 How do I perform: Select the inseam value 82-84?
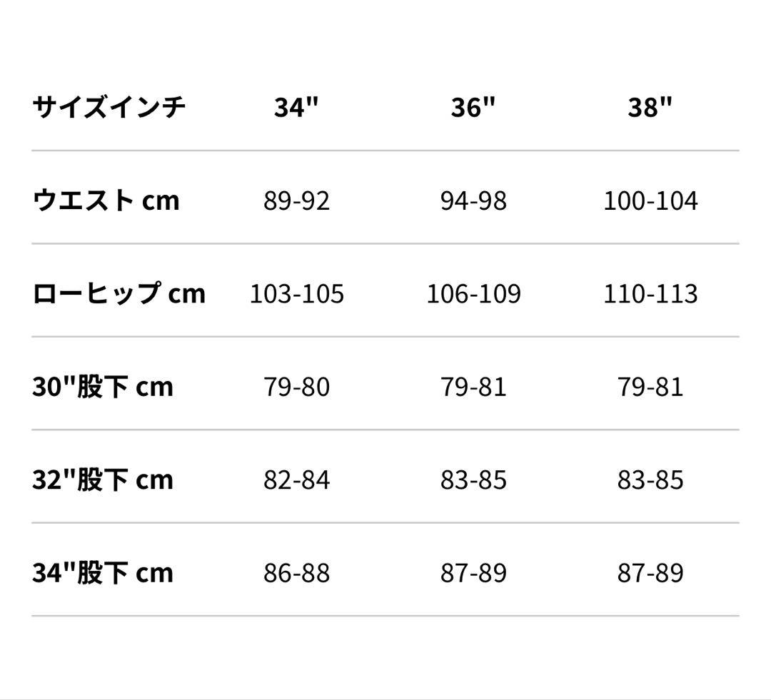[296, 480]
